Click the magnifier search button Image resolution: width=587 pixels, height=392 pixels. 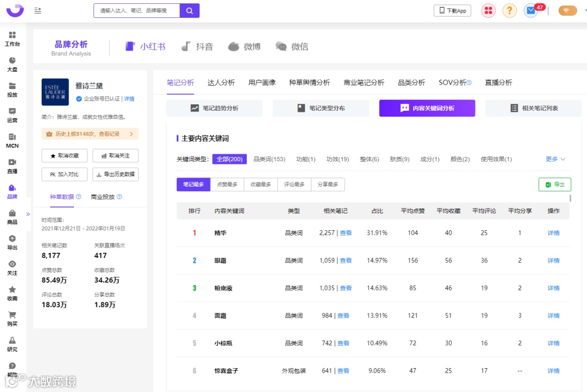click(190, 10)
